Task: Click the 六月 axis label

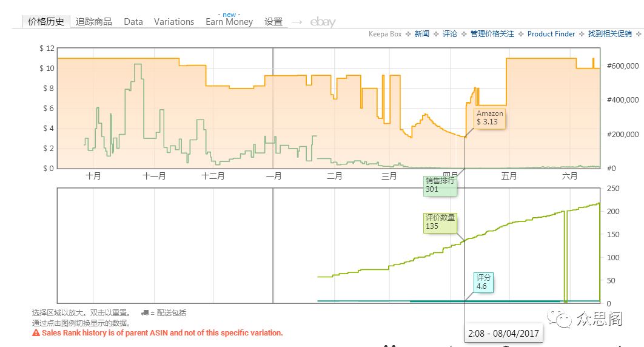Action: pyautogui.click(x=569, y=176)
